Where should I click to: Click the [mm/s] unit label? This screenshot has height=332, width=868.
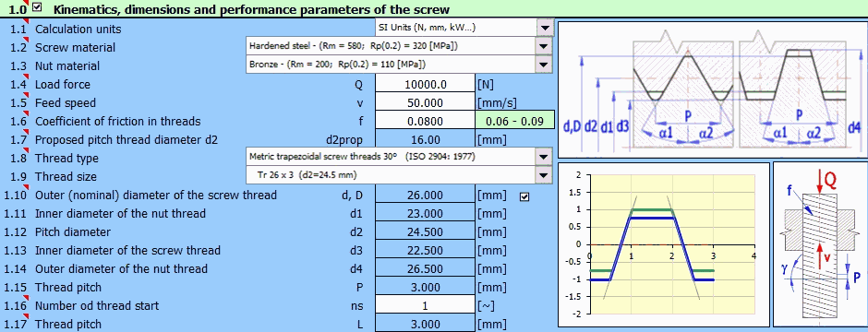click(497, 102)
